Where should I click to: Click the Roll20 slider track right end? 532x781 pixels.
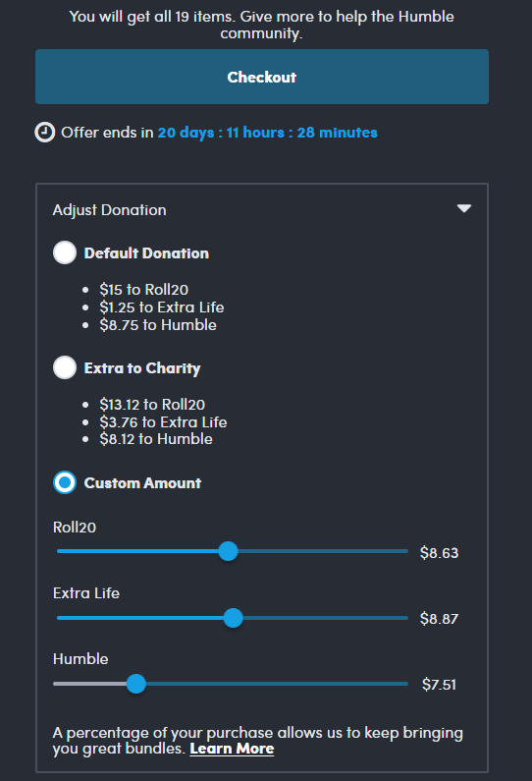tap(404, 551)
